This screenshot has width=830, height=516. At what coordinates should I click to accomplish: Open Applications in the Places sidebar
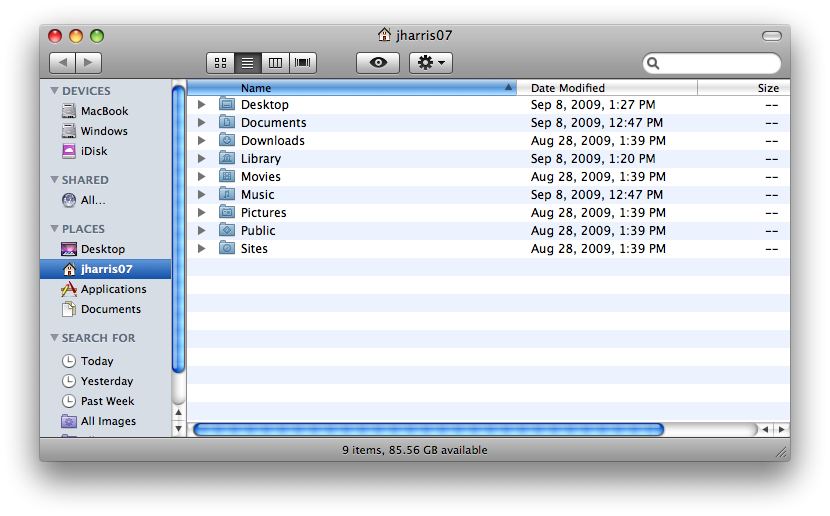(x=113, y=289)
